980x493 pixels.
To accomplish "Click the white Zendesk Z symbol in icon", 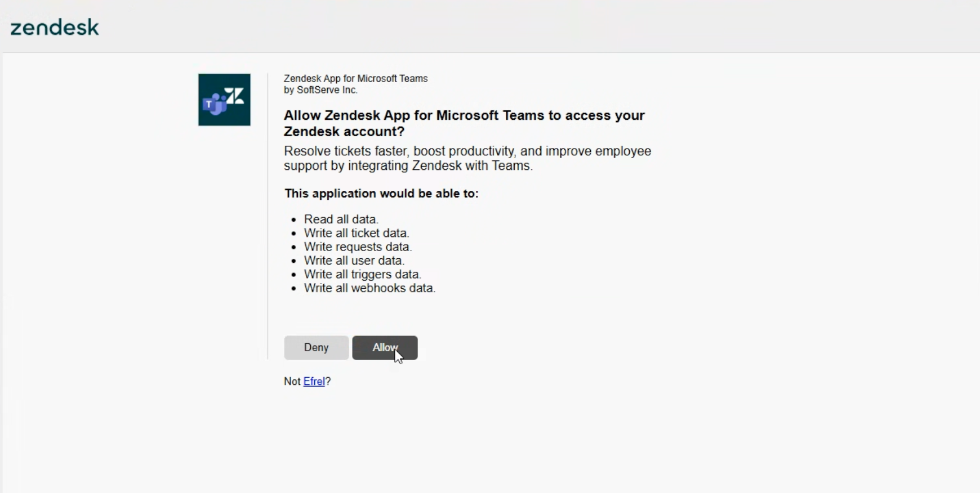I will point(234,96).
